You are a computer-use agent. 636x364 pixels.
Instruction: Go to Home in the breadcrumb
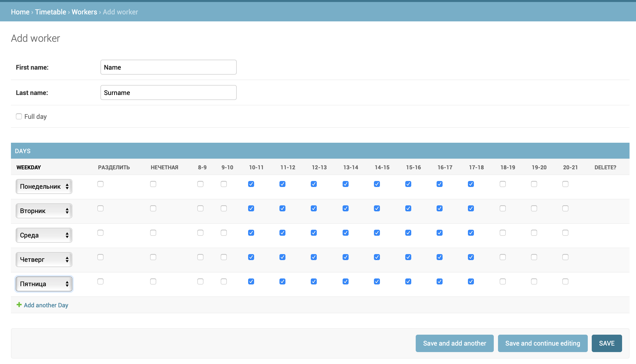20,12
